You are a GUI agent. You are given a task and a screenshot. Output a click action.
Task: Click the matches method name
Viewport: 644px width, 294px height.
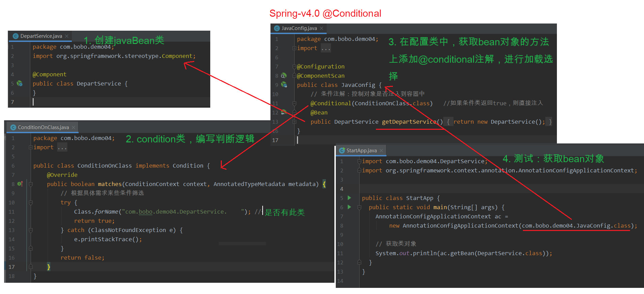110,184
